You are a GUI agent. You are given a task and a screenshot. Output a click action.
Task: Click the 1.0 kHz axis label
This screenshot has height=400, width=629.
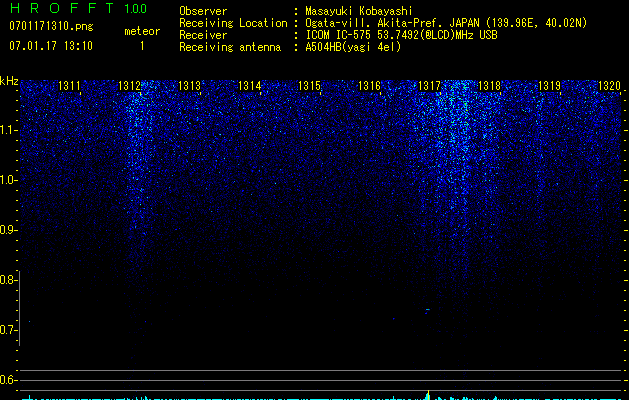click(8, 180)
